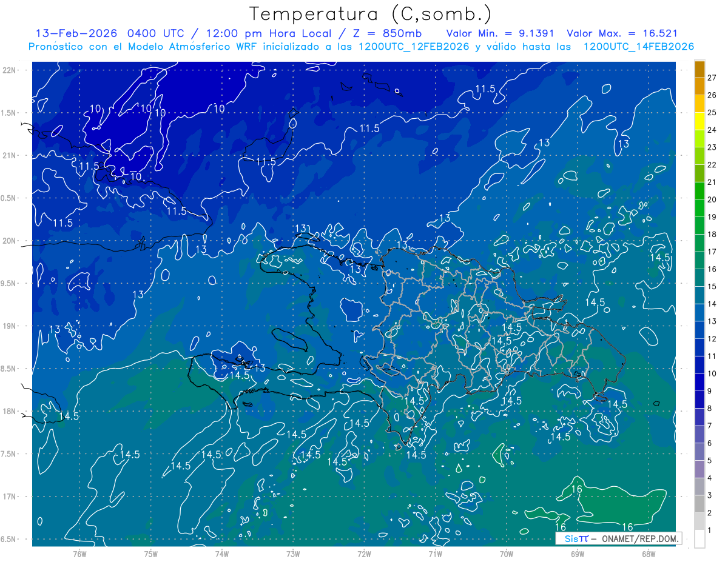Image resolution: width=728 pixels, height=562 pixels.
Task: Click the '18N' latitude label
Action: click(8, 412)
